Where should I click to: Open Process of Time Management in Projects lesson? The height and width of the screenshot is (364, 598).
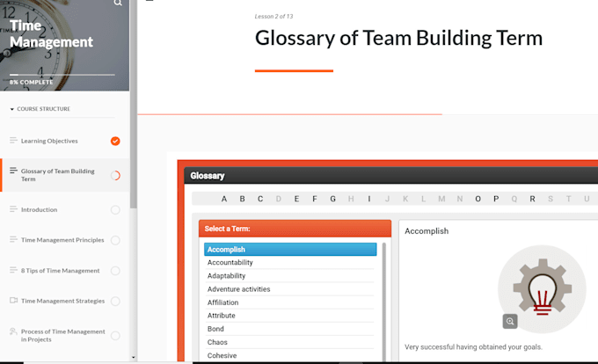pyautogui.click(x=65, y=335)
